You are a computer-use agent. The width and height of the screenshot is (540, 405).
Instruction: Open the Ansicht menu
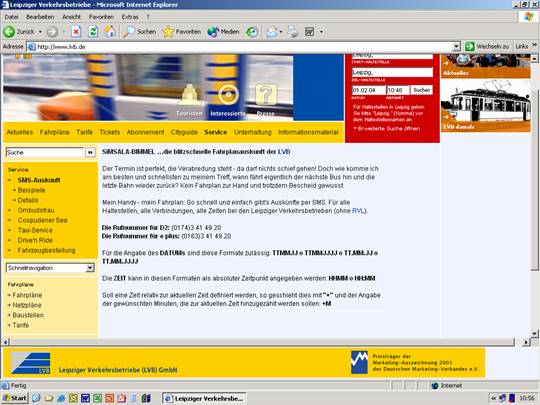[x=71, y=17]
